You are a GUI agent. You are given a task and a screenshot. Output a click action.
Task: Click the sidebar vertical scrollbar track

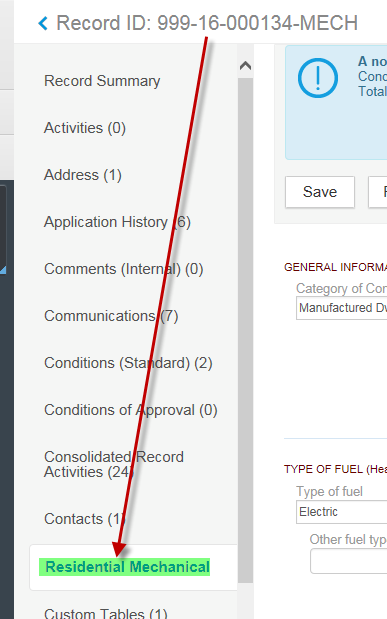coord(245,328)
